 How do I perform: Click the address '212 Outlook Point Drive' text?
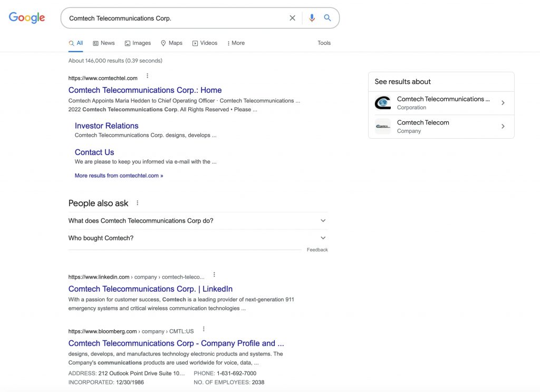[141, 374]
